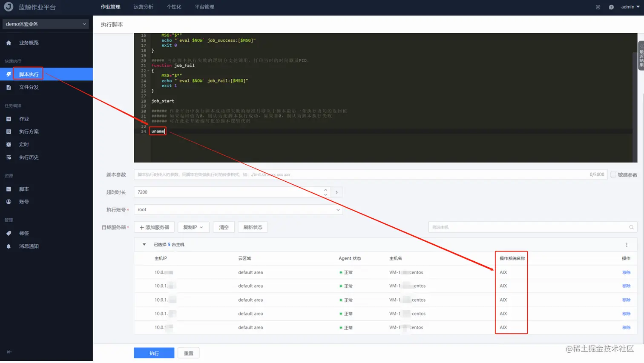Toggle the 敏感参数 checkbox
The image size is (644, 363).
point(613,174)
